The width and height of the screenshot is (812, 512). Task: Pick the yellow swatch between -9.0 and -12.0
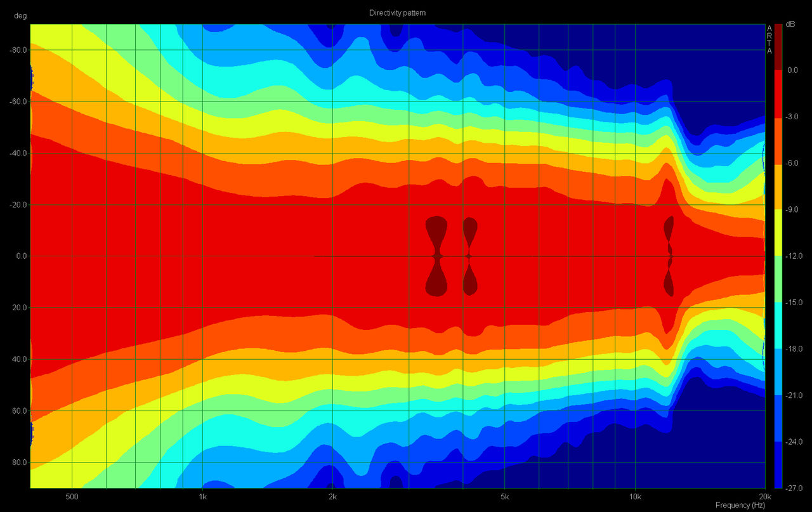[x=778, y=232]
